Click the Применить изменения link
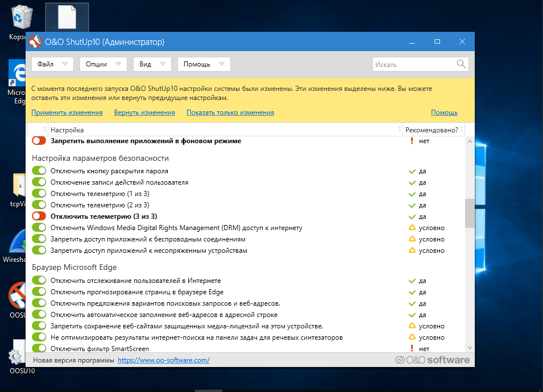The image size is (543, 392). tap(67, 112)
